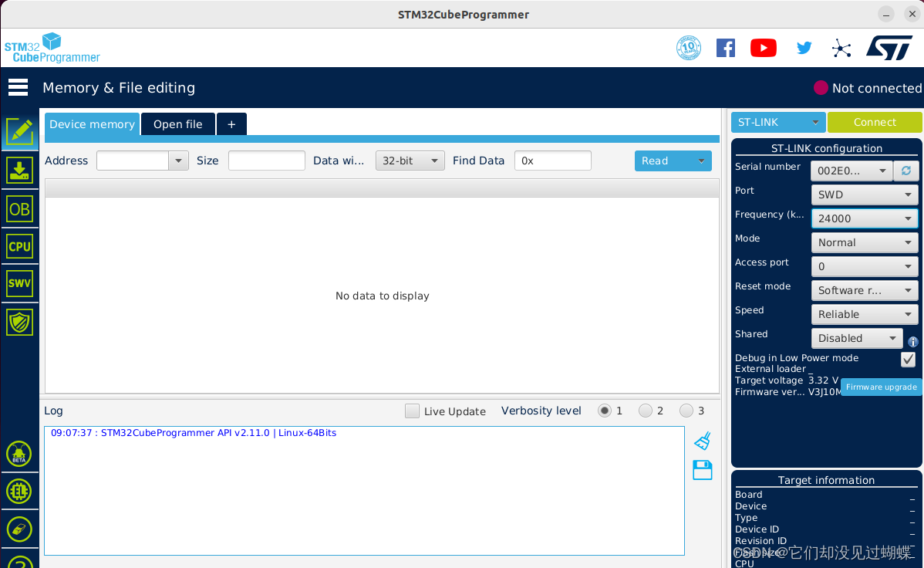Image resolution: width=924 pixels, height=568 pixels.
Task: Click the Not connected status indicator
Action: [x=868, y=88]
